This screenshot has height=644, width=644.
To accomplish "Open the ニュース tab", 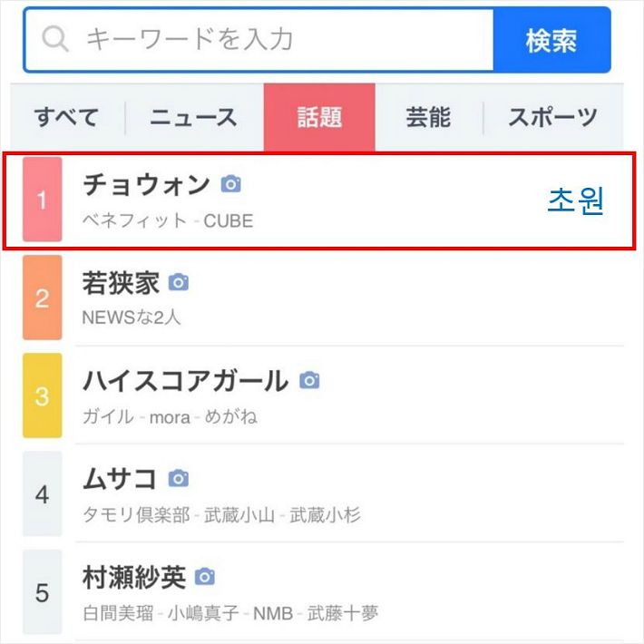I will coord(193,117).
